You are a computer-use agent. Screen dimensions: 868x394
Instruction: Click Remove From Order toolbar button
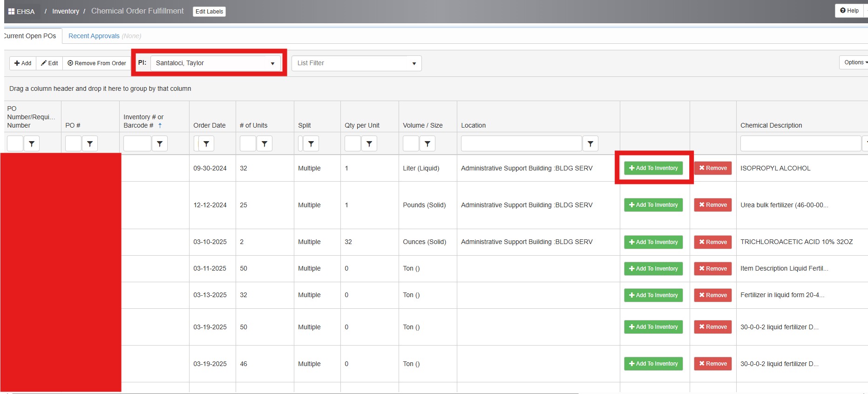97,63
